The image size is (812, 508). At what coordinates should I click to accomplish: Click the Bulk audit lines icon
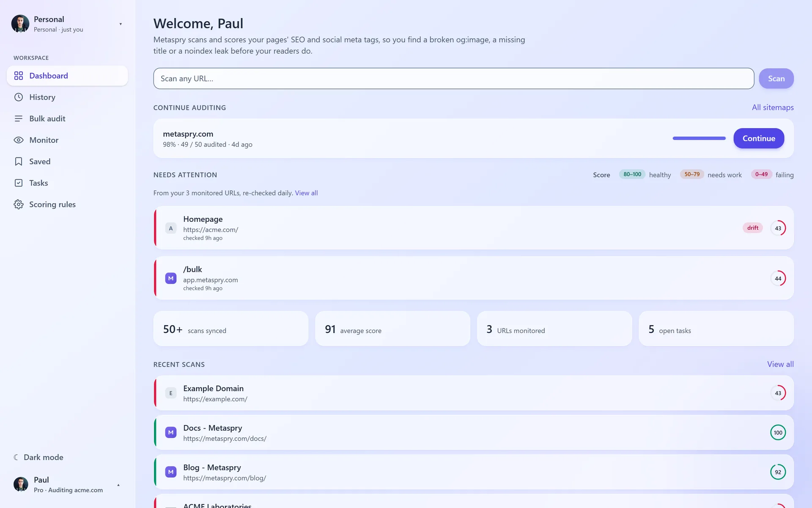click(x=19, y=119)
